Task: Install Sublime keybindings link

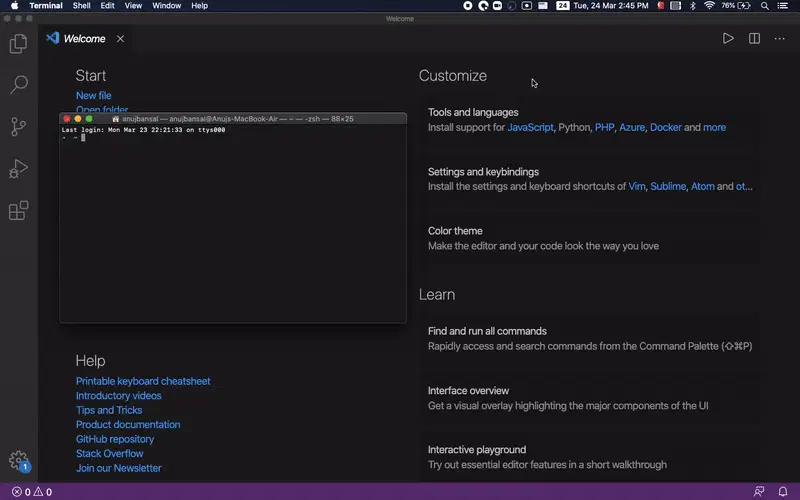Action: pos(668,186)
